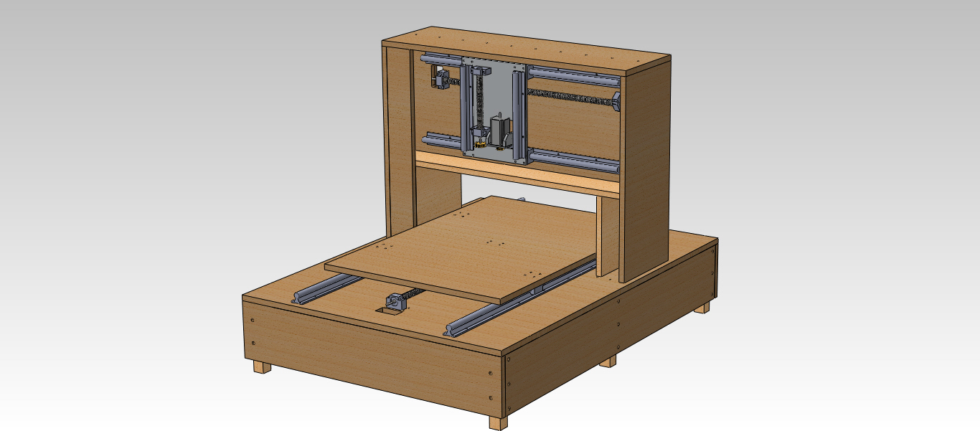Select the upper gantry guide rail
Screen dimensions: 980x431
pos(574,74)
